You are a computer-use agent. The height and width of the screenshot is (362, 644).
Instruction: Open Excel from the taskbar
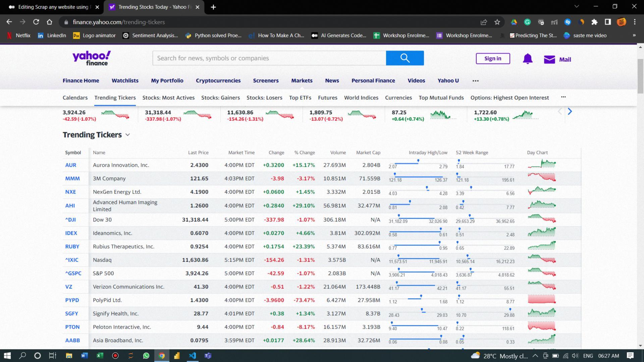tap(100, 356)
